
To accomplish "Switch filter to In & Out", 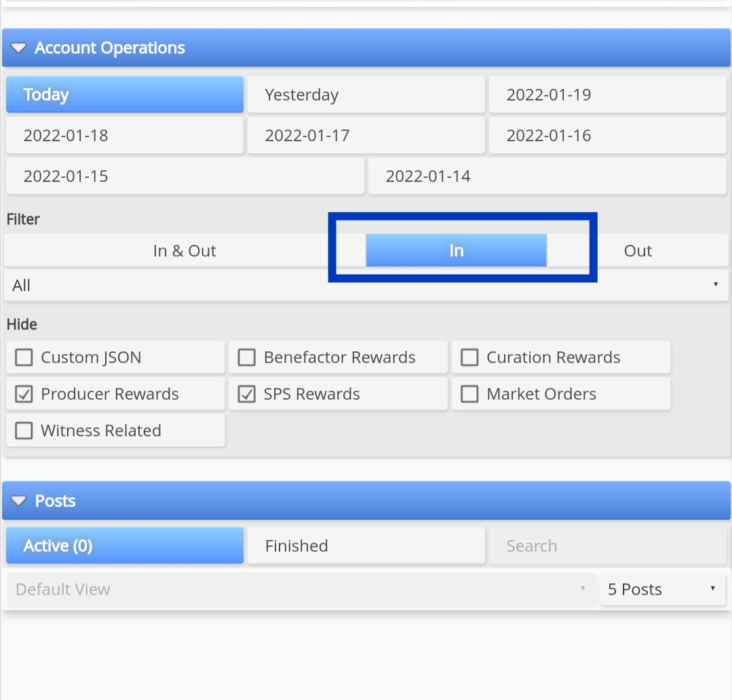I will coord(185,250).
